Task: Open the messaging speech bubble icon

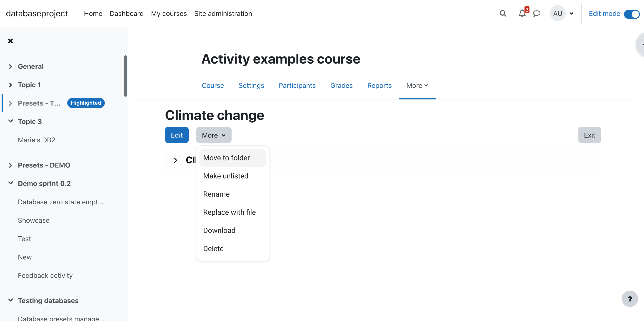Action: [537, 13]
